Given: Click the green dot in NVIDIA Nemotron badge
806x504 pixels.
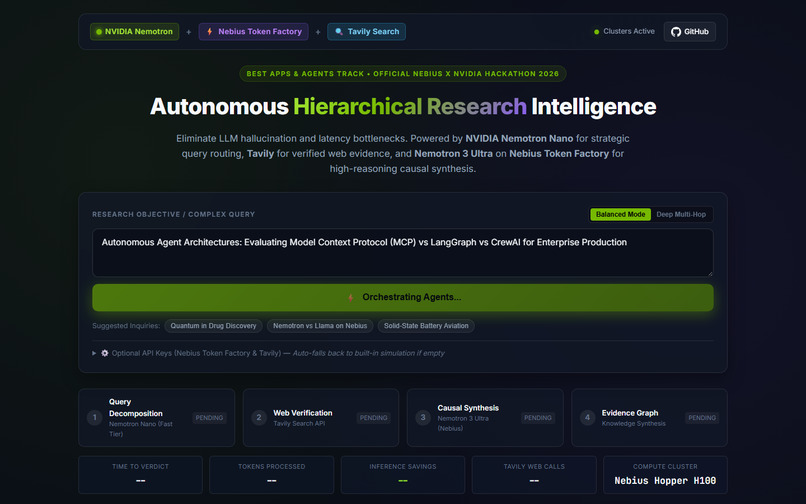Looking at the screenshot, I should pyautogui.click(x=99, y=32).
